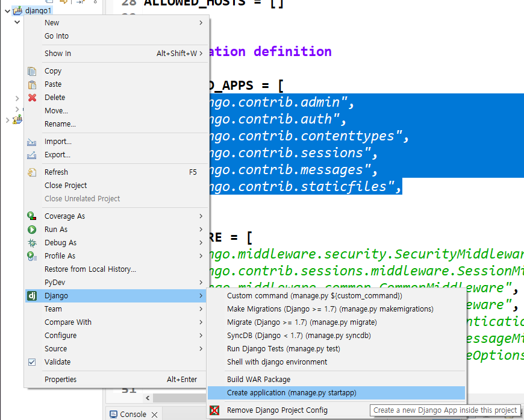Choose Build WAR Package

(x=336, y=380)
